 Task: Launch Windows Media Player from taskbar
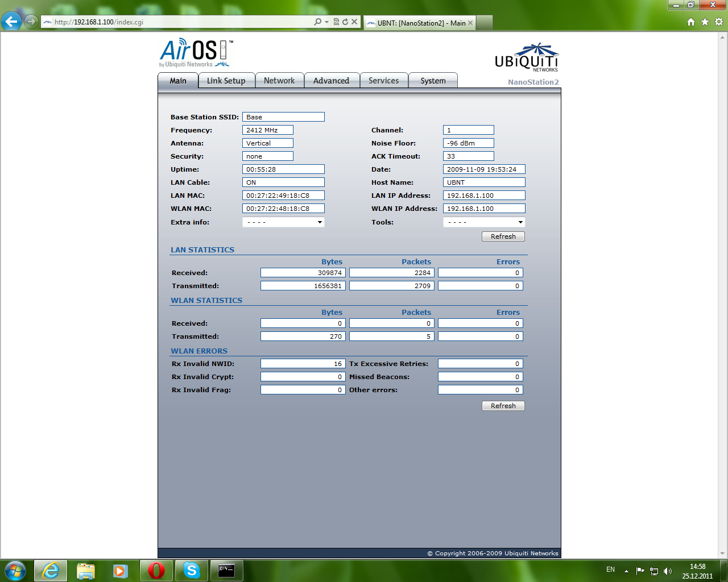[121, 571]
